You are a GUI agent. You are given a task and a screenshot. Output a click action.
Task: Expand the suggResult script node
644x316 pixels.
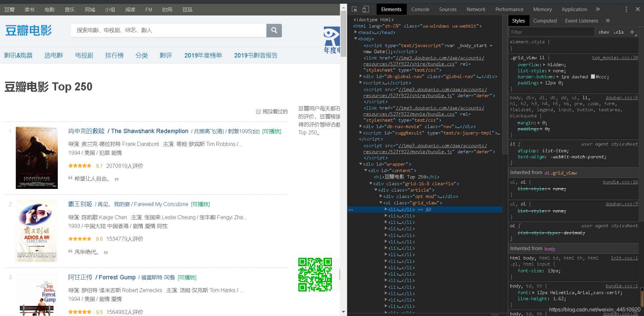pyautogui.click(x=361, y=133)
